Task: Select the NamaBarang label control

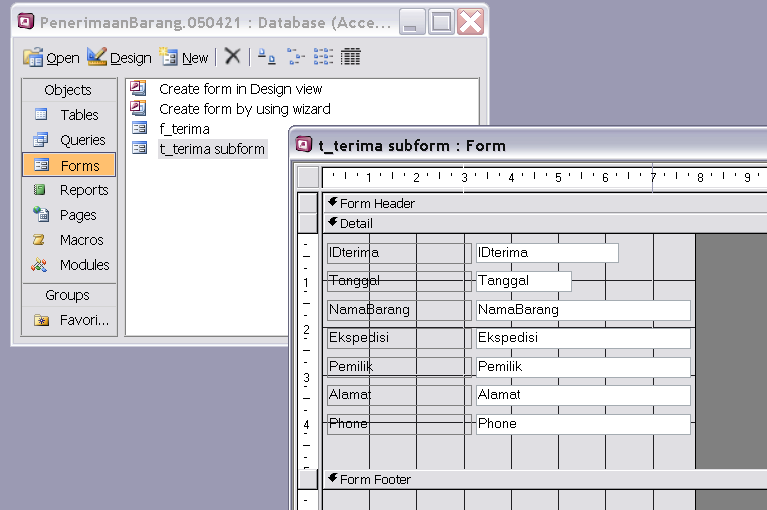Action: (x=399, y=310)
